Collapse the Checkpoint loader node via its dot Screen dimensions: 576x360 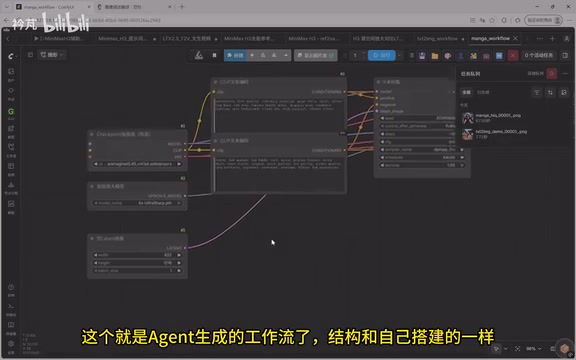tap(92, 134)
